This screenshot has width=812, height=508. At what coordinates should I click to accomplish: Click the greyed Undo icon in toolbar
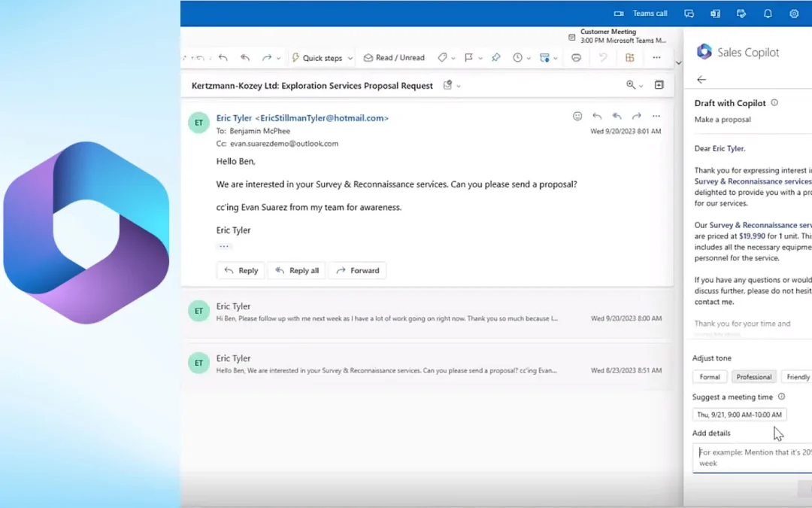coord(603,57)
